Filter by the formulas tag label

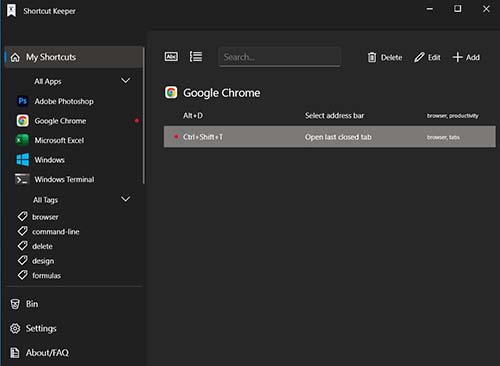(x=46, y=276)
